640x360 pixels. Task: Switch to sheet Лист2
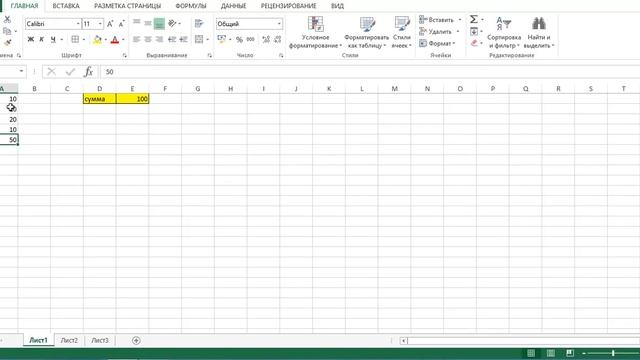pos(69,340)
